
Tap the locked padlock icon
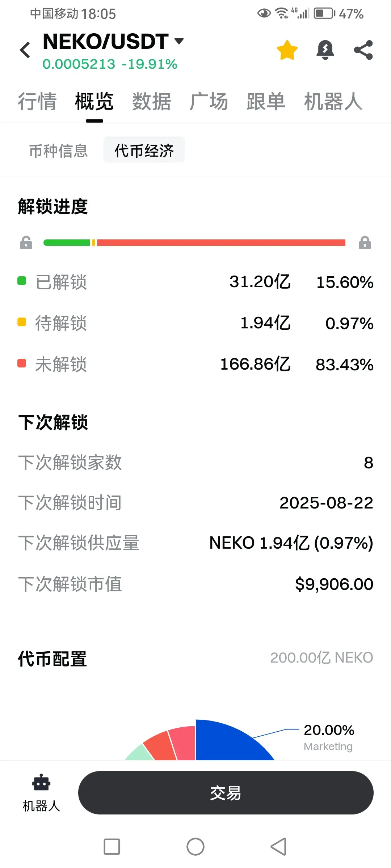click(x=365, y=243)
